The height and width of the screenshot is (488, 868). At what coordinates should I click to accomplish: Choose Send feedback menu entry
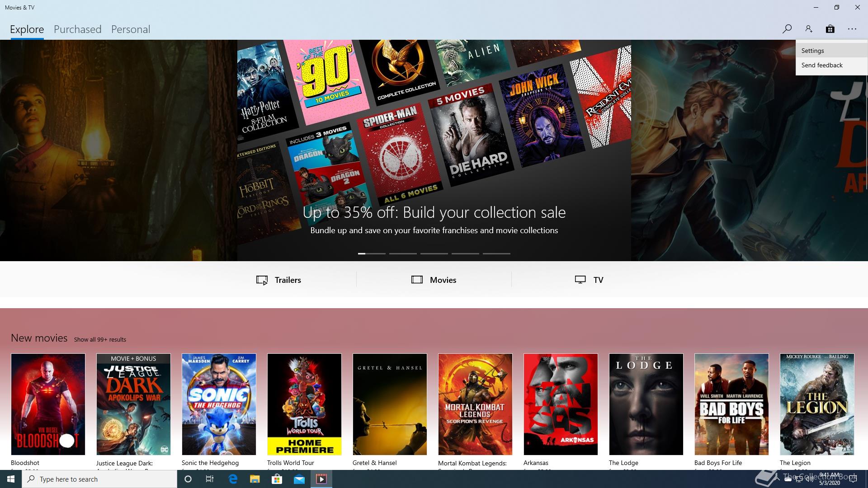point(831,65)
